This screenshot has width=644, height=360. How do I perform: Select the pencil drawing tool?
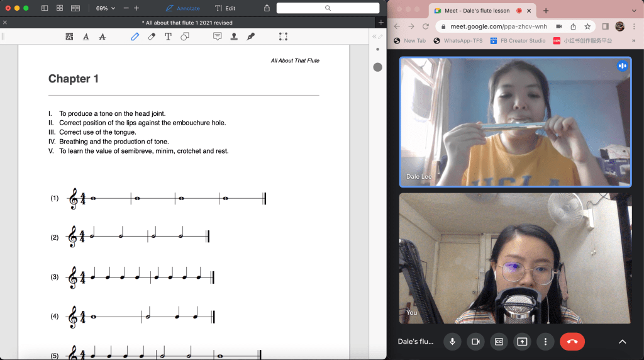pos(135,37)
